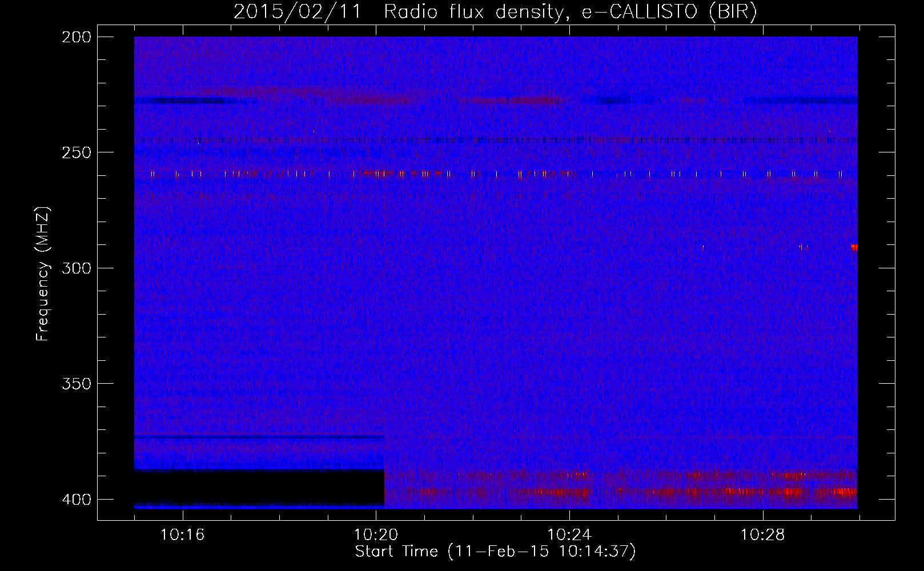Click the '350' frequency tick label
Screen dimensions: 924x571
click(x=77, y=383)
